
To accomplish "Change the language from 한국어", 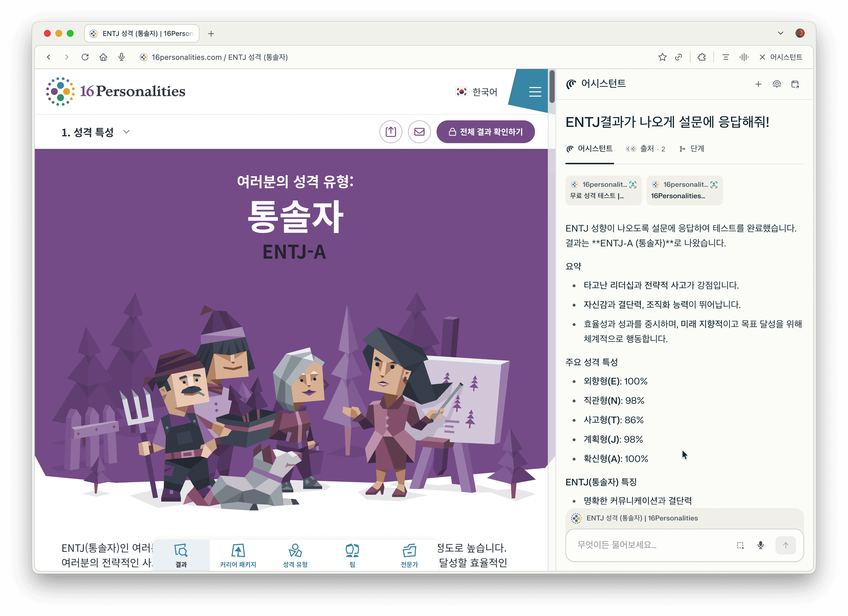I will 477,92.
